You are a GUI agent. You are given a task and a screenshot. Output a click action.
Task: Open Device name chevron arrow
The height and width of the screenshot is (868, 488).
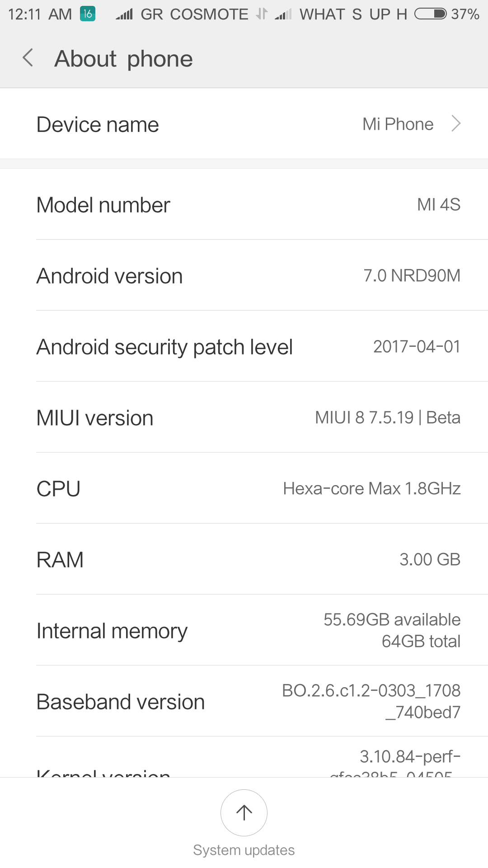(456, 124)
